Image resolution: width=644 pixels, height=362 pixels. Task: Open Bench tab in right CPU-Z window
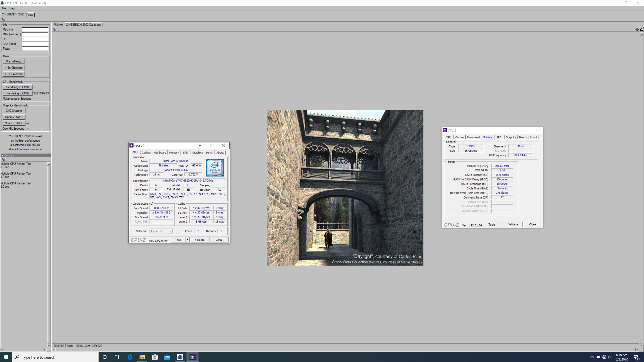click(523, 137)
